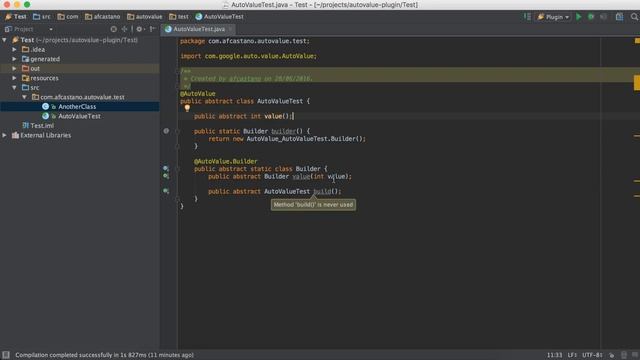
Task: Click the scroll from source target icon
Action: click(113, 29)
